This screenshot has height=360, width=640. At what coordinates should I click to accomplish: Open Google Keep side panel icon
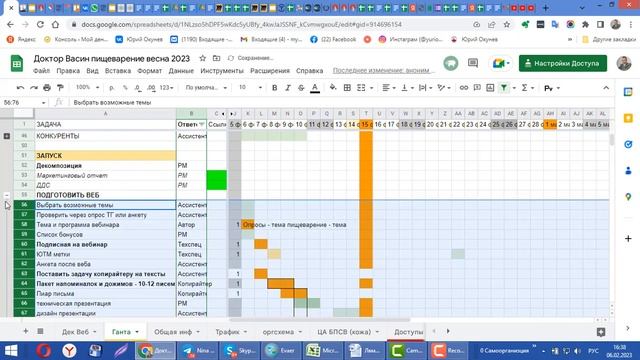coord(628,118)
